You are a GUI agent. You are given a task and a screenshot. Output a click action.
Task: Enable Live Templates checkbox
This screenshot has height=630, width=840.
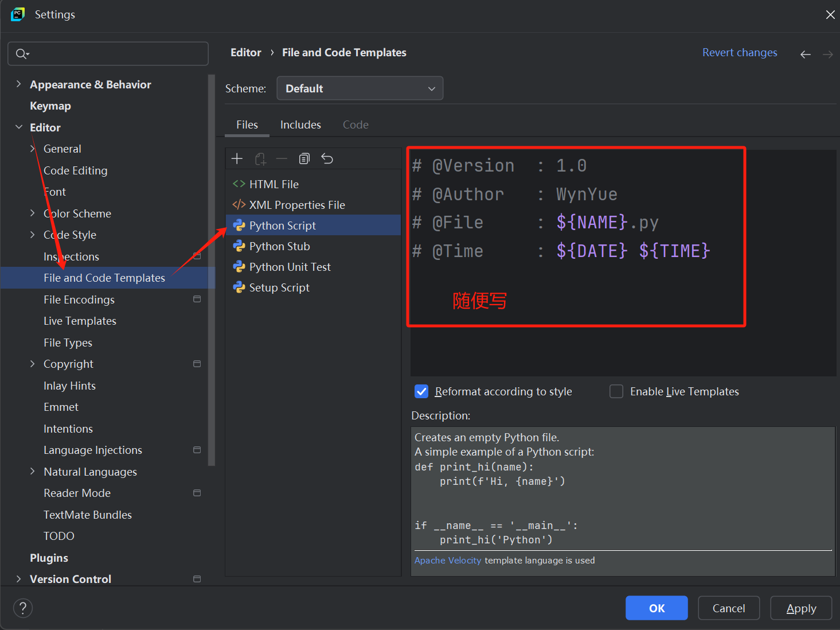(616, 391)
